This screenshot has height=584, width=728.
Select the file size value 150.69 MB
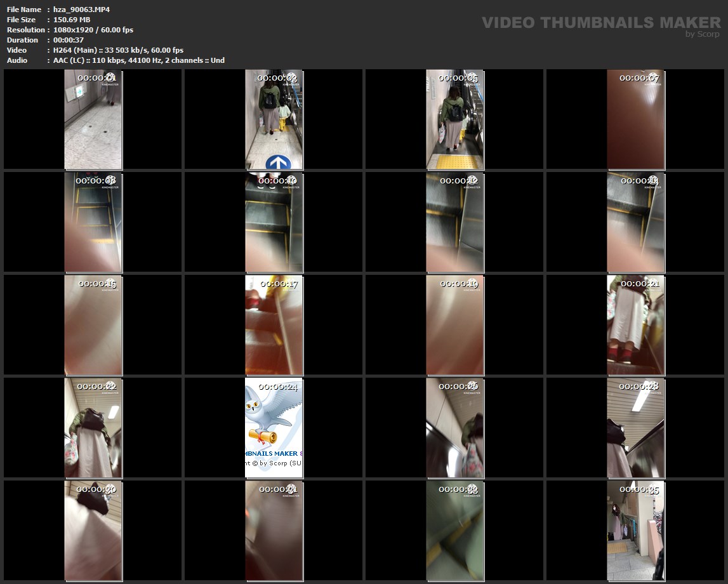72,20
